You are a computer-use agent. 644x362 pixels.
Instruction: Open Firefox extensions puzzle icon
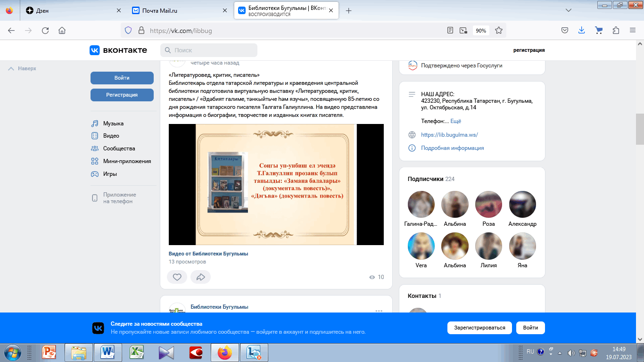pyautogui.click(x=616, y=30)
